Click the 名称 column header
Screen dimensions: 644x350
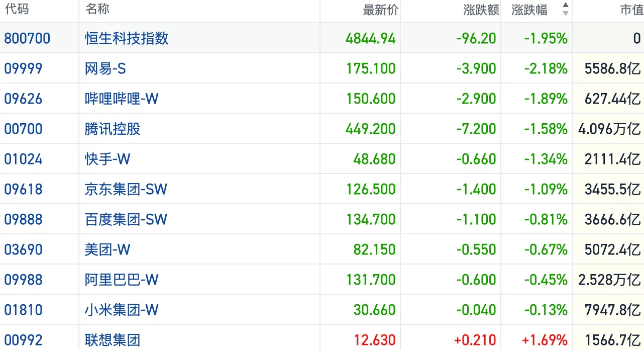[97, 9]
